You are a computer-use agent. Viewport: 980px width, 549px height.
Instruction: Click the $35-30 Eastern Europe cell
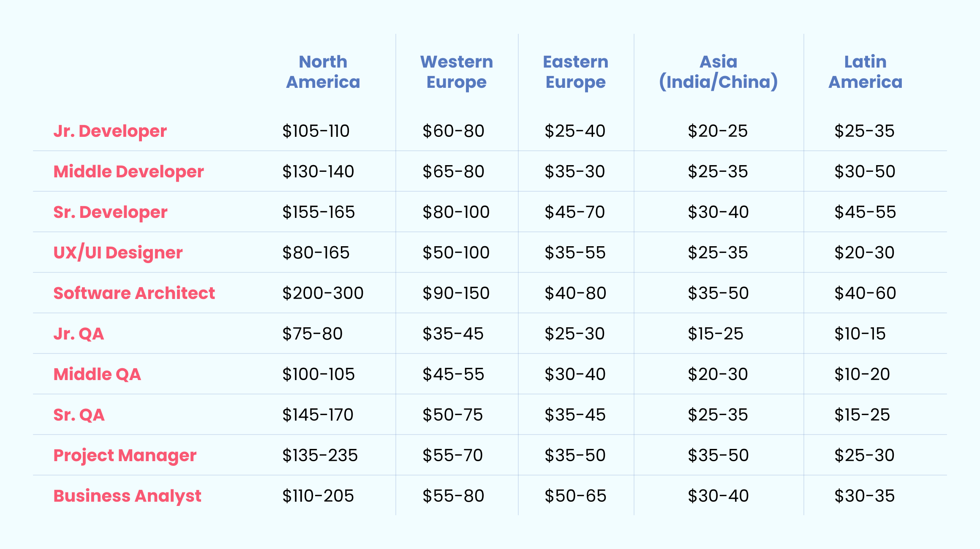point(575,171)
